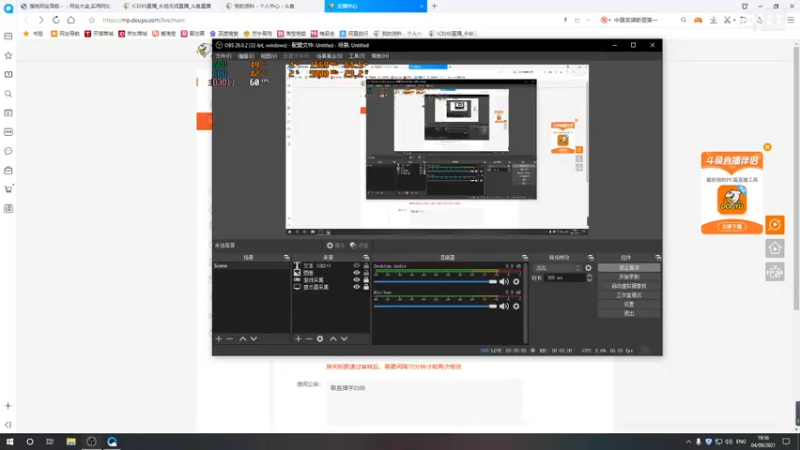Toggle the lock on the 显示器采集 source
800x450 pixels.
coord(366,287)
